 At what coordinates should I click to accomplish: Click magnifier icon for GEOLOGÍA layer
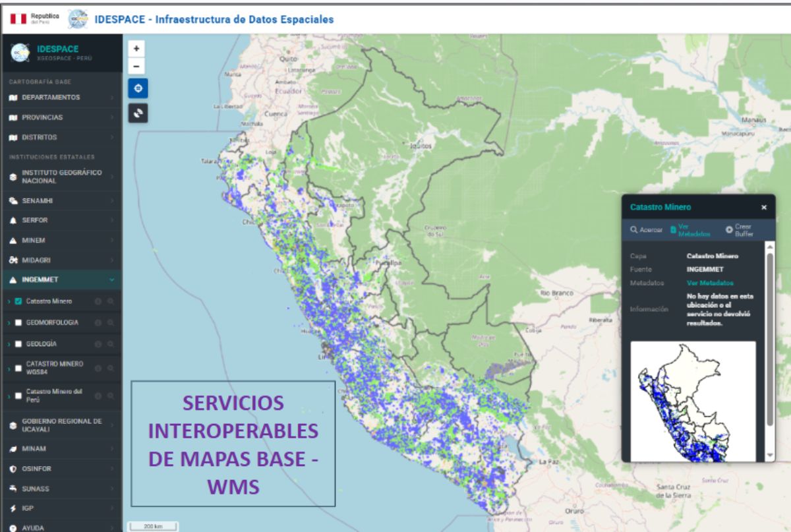(x=111, y=344)
